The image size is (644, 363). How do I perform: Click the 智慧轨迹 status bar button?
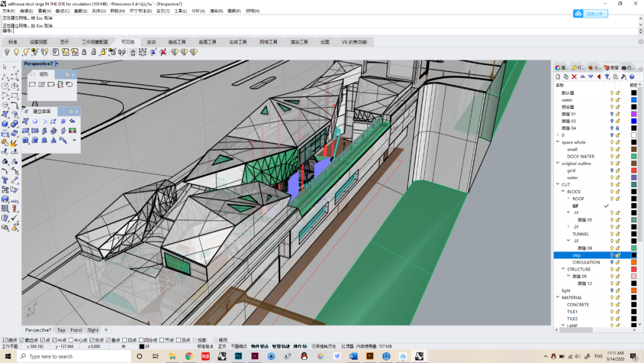(x=280, y=346)
